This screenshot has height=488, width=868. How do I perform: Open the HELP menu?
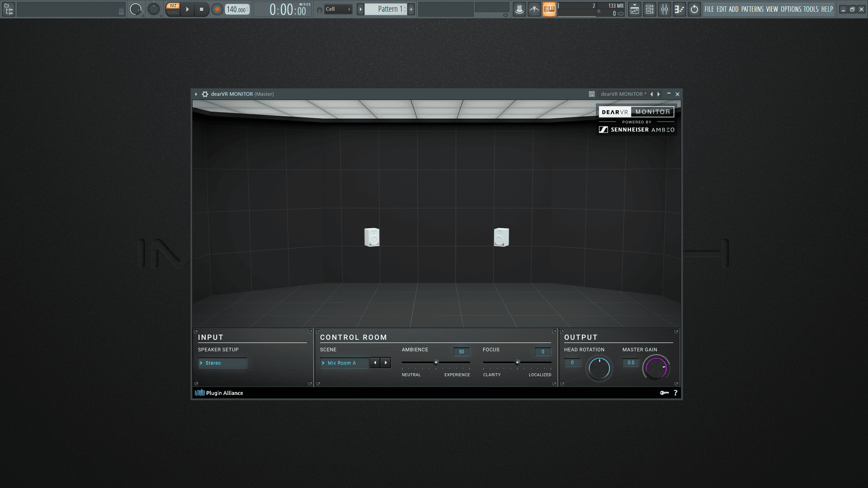(827, 9)
